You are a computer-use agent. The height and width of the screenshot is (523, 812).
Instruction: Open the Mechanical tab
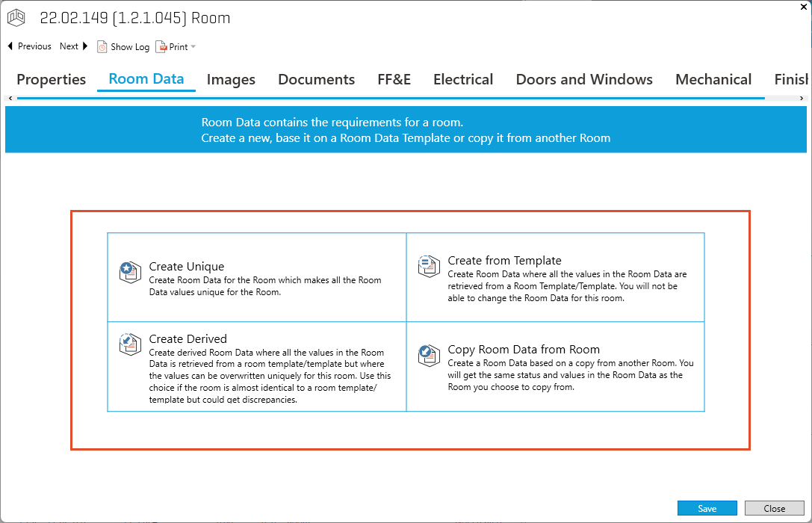pyautogui.click(x=713, y=79)
